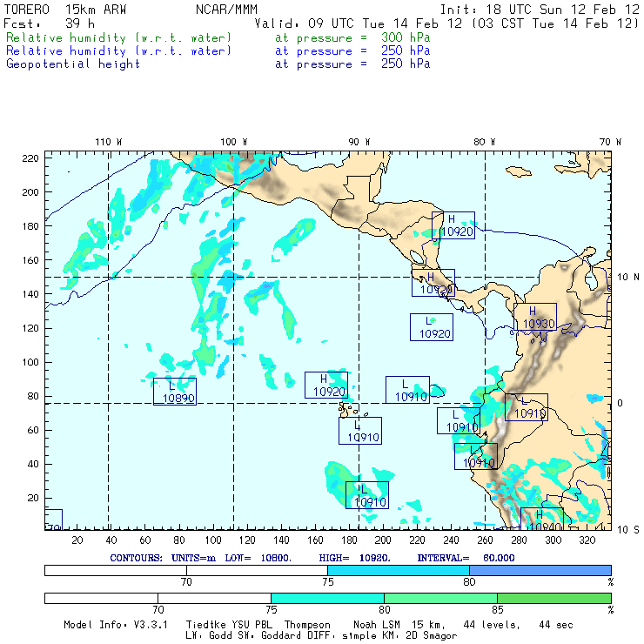The width and height of the screenshot is (644, 644).
Task: Click the "110 W" longitude label
Action: click(x=109, y=142)
